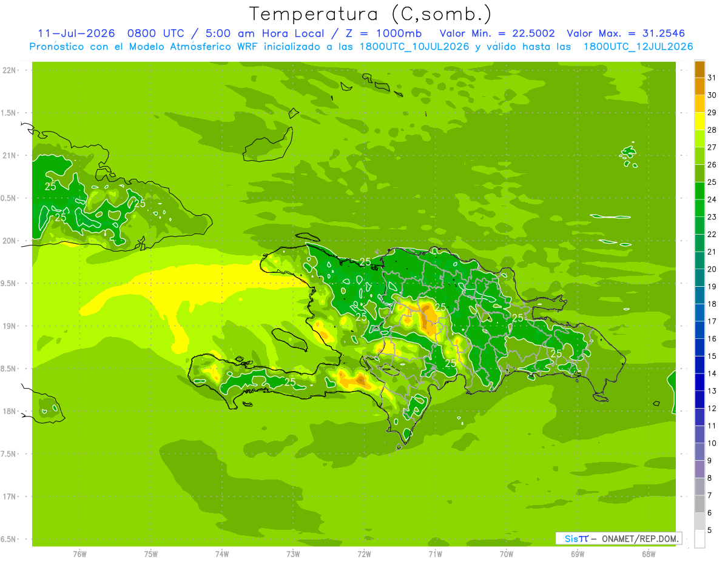
Task: Select the blue swatch between 15 and 16
Action: [x=699, y=347]
